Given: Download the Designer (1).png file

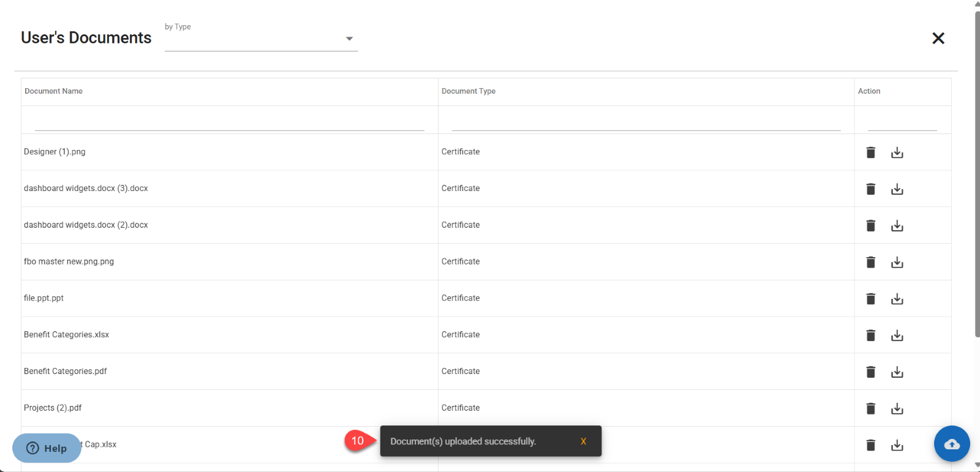Looking at the screenshot, I should 897,152.
